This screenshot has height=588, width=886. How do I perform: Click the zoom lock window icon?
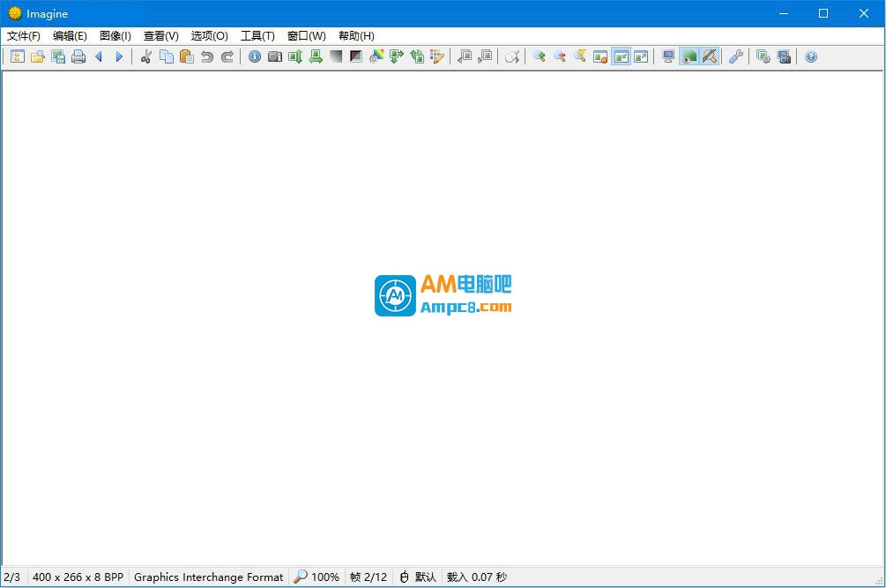(x=600, y=56)
